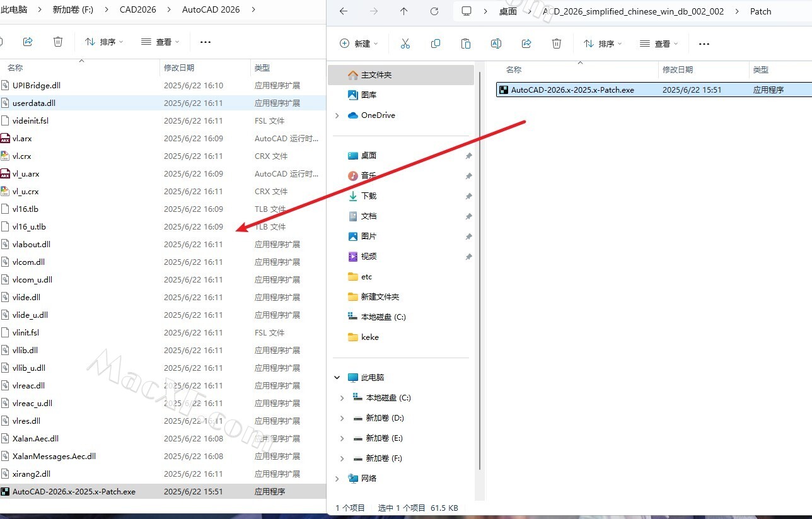Expand the 新加卷 (F:) drive node
Image resolution: width=812 pixels, height=519 pixels.
tap(342, 458)
